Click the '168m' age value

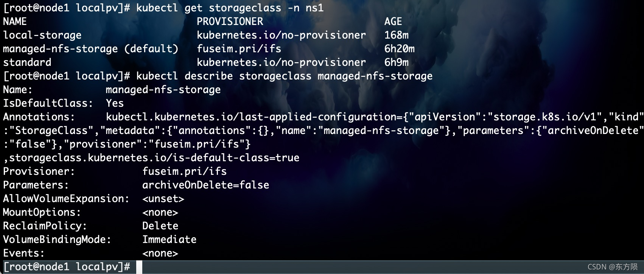point(396,35)
